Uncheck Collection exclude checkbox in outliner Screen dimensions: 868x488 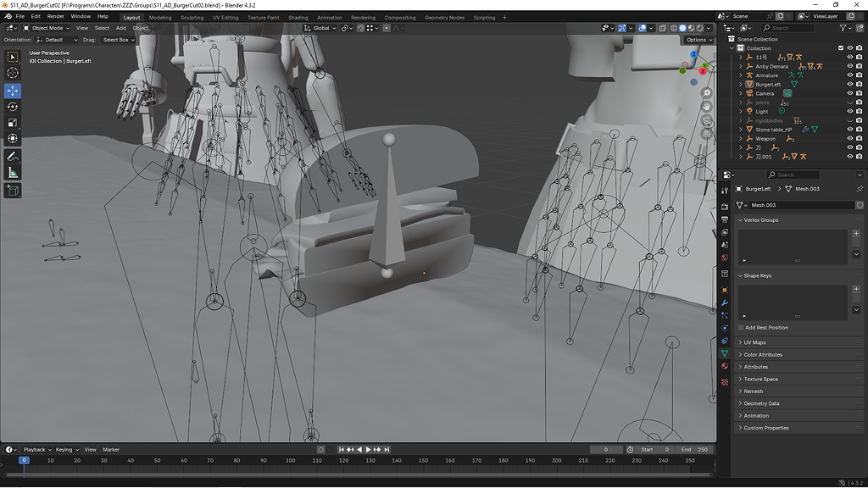point(841,48)
